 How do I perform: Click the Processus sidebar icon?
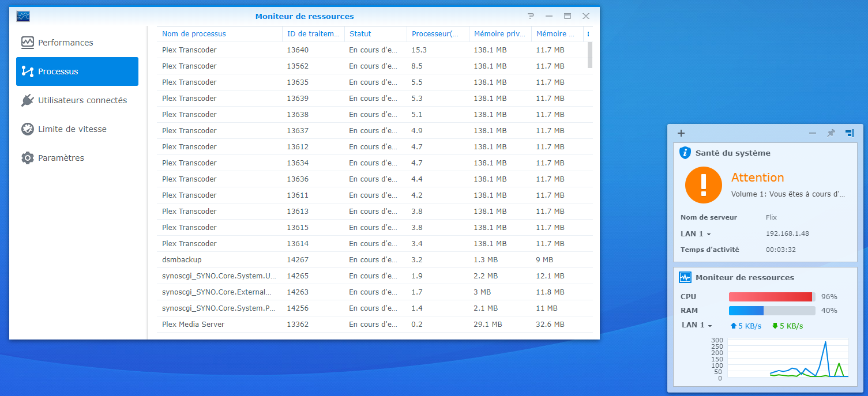click(28, 71)
